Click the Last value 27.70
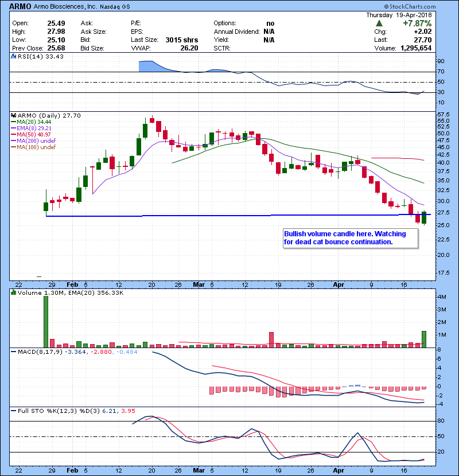459x476 pixels. [x=422, y=40]
